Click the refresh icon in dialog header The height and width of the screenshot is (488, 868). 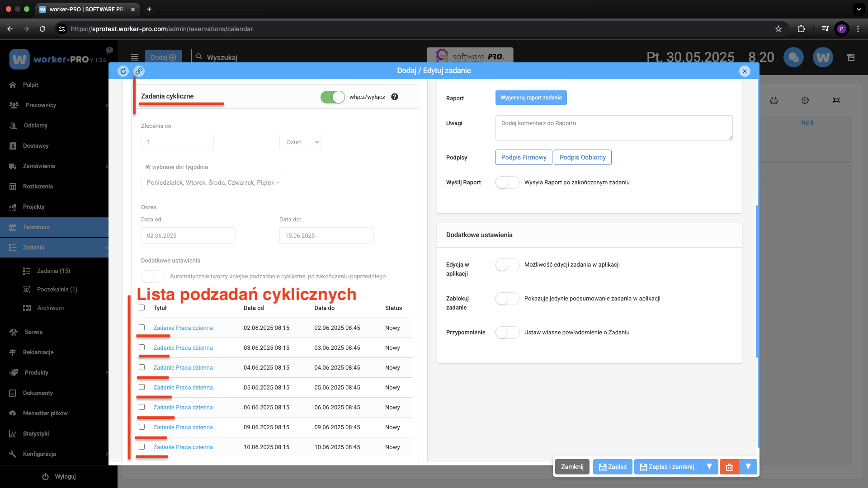click(123, 71)
